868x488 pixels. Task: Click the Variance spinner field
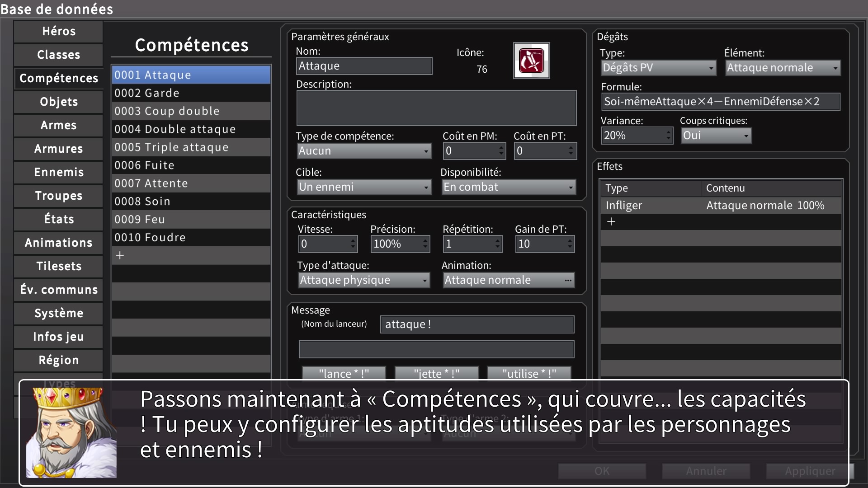coord(637,136)
